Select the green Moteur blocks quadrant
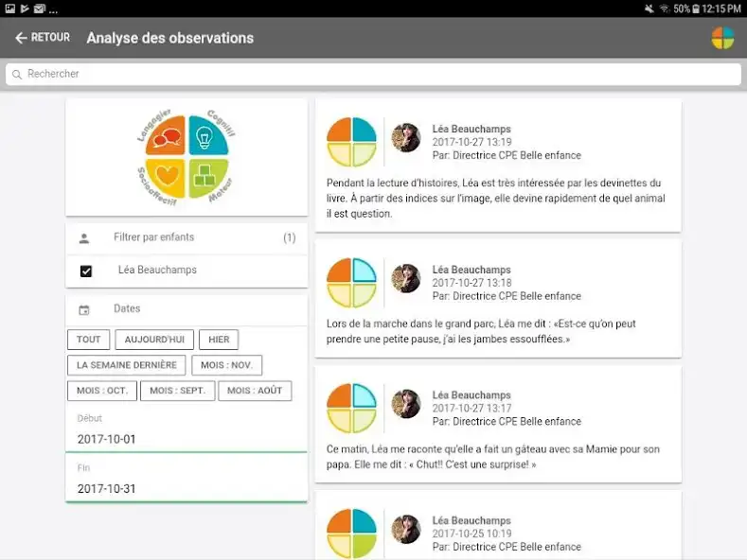747x560 pixels. (x=205, y=176)
